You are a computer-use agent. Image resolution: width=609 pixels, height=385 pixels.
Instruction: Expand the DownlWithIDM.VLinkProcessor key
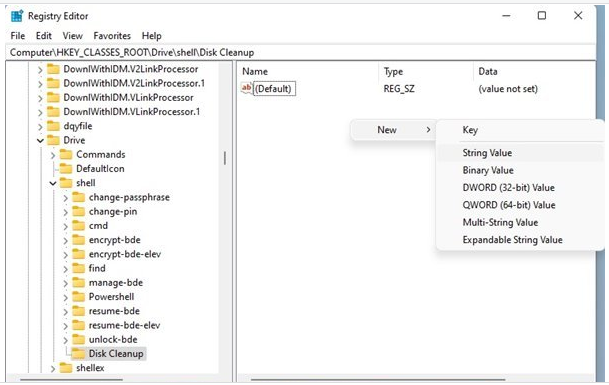(x=40, y=98)
